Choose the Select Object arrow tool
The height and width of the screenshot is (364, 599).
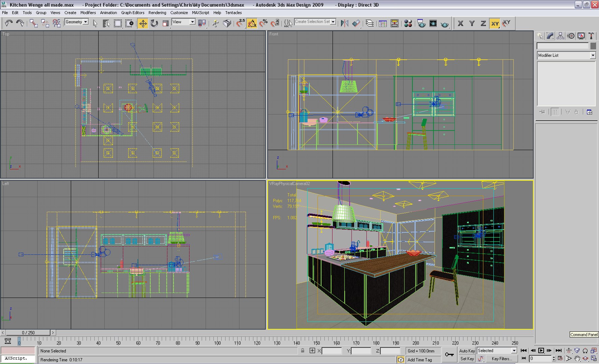click(x=95, y=23)
